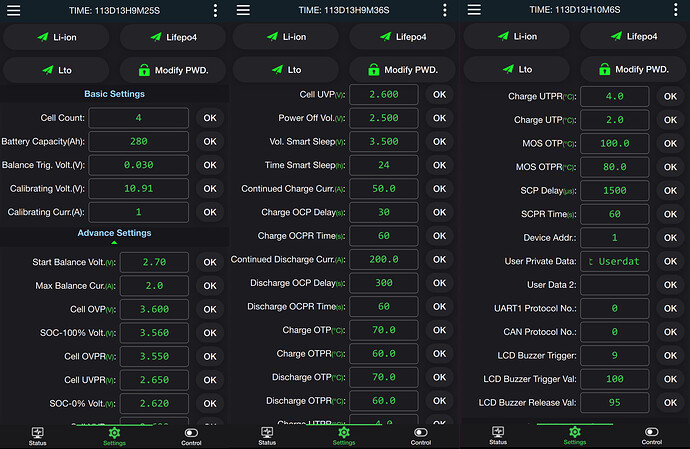Tap Modify PWD. lock on 113D13H9M36S screen

point(403,70)
